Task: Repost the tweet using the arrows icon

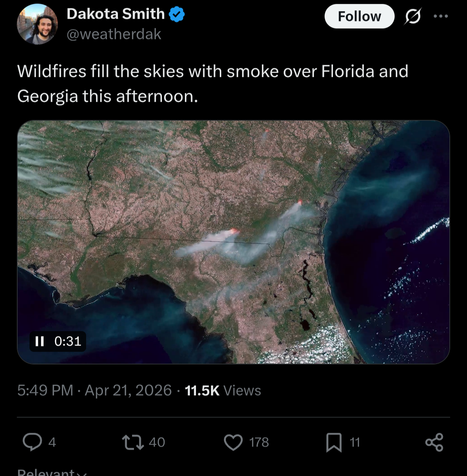Action: coord(133,442)
